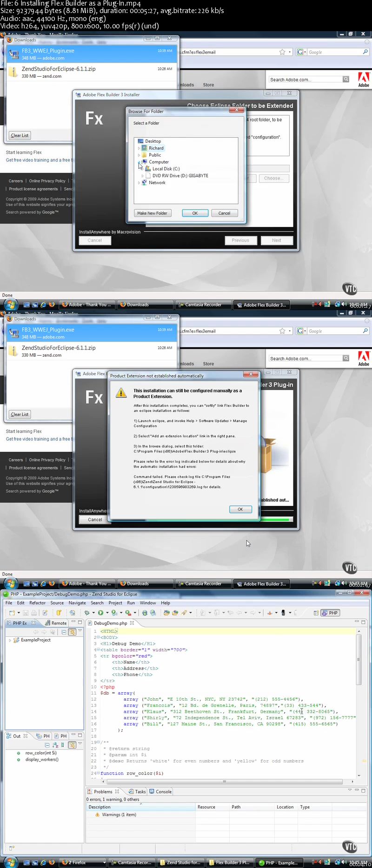Click the Description column header
Screen dimensions: 372x868
point(140,807)
